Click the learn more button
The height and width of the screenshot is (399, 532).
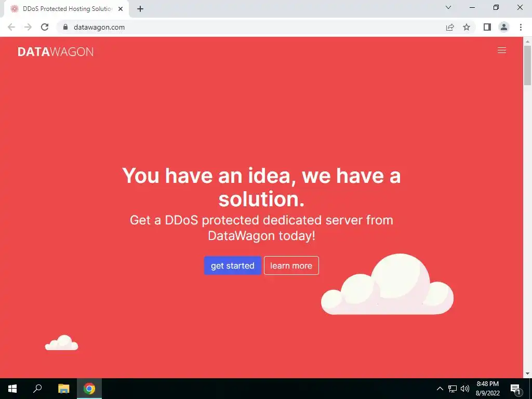(291, 265)
